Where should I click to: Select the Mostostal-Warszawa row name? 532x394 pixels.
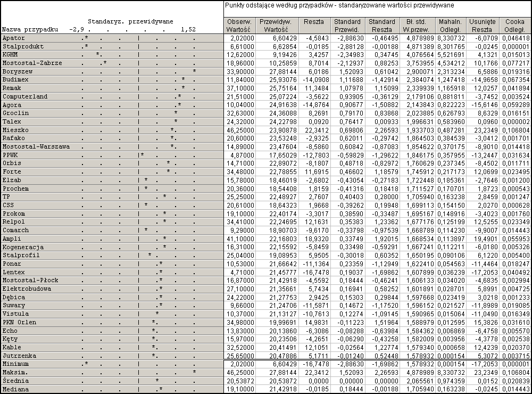pyautogui.click(x=36, y=147)
